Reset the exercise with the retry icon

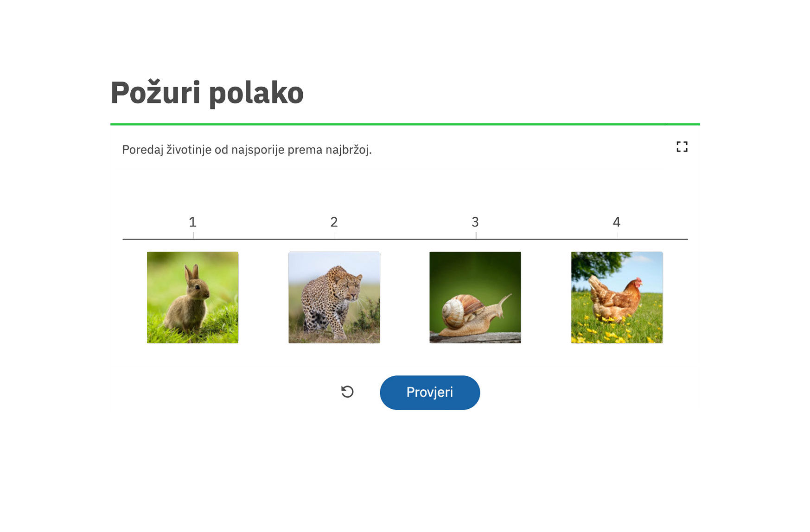click(x=347, y=392)
